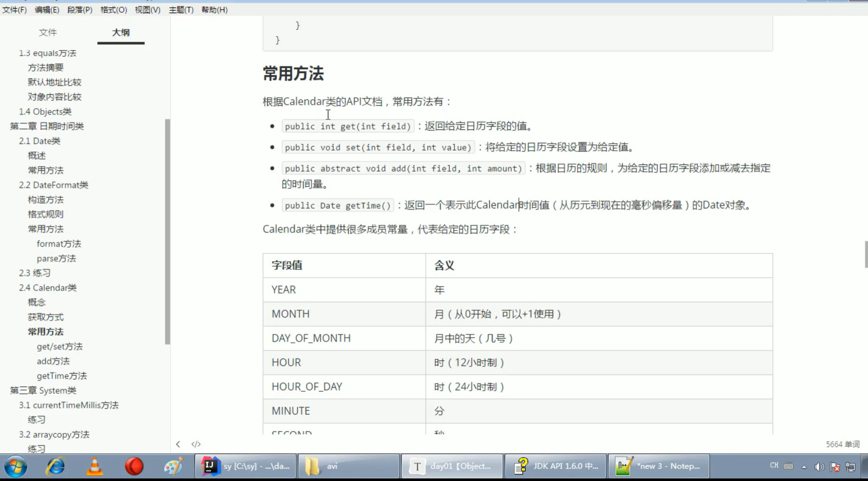The height and width of the screenshot is (481, 868).
Task: Switch to Notepad++ new 3 window
Action: (x=658, y=466)
